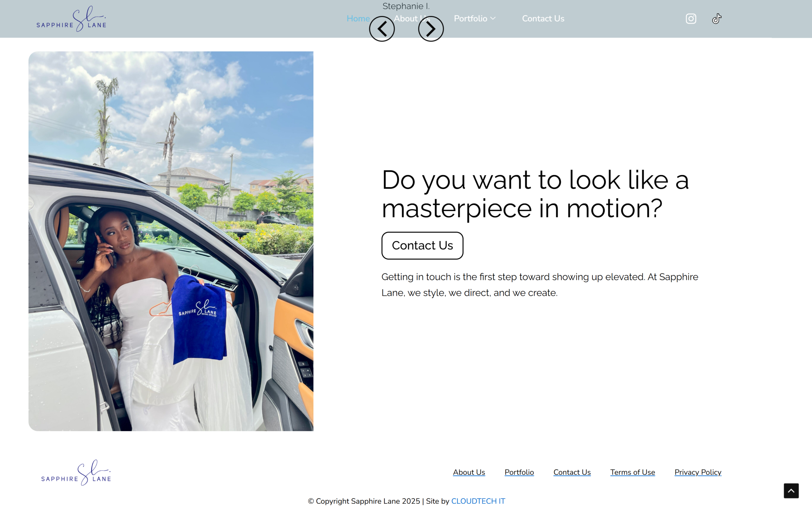812x512 pixels.
Task: Click the masterpiece in motion heading
Action: point(535,194)
